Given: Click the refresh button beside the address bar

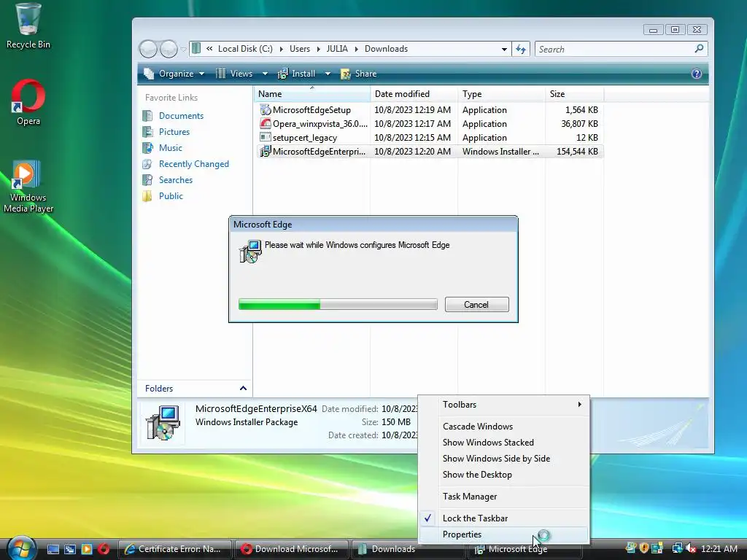Looking at the screenshot, I should 521,49.
